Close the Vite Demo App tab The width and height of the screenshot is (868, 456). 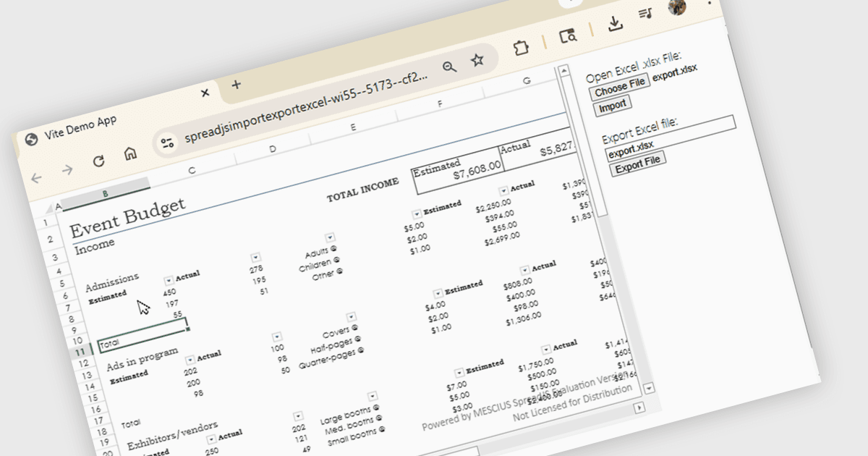[x=205, y=93]
